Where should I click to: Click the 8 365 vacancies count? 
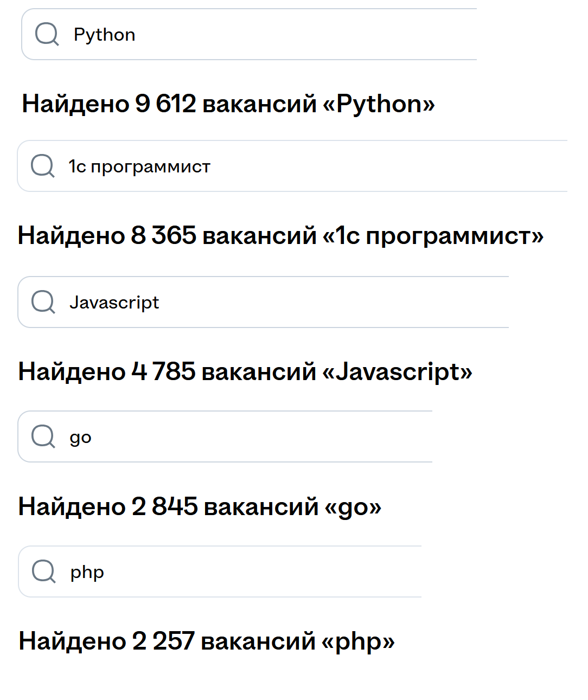(163, 236)
